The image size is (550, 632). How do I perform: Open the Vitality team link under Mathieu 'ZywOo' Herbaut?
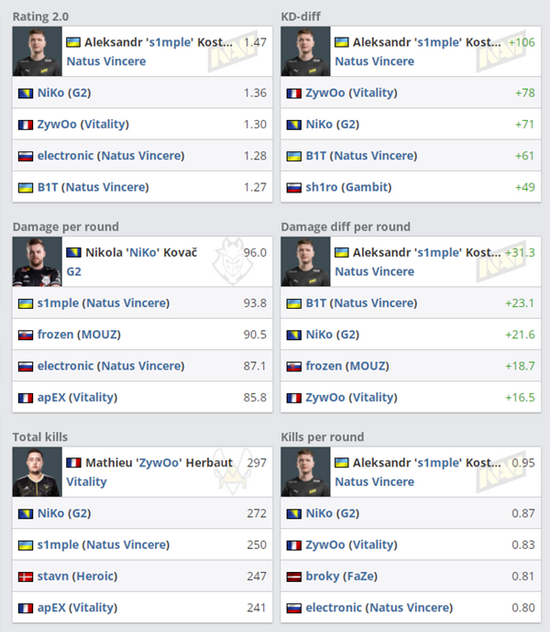click(86, 482)
